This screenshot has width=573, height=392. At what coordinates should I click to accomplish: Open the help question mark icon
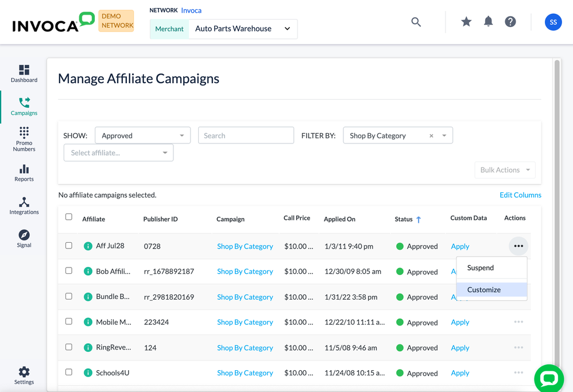click(x=510, y=22)
